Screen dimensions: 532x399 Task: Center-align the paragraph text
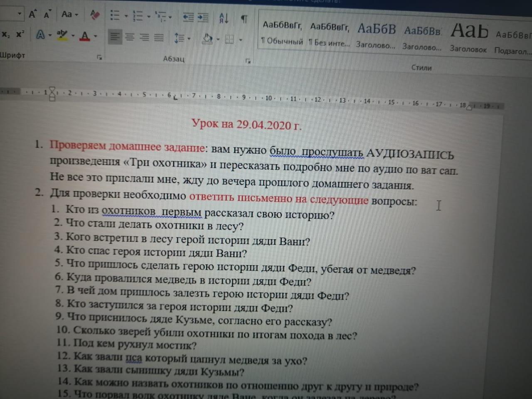130,37
